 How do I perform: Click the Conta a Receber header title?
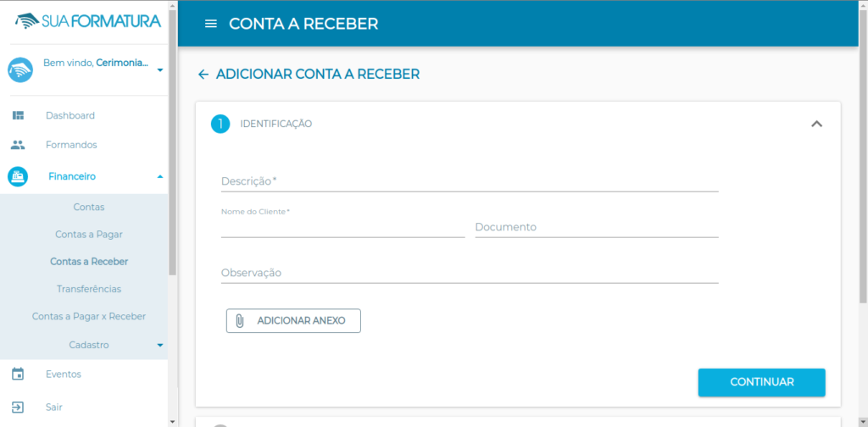click(304, 24)
